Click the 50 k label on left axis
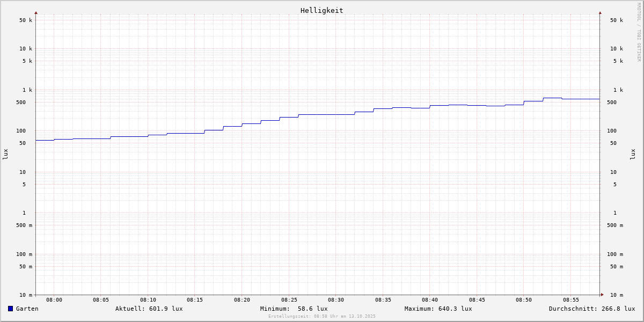Viewport: 644px width, 322px height. coord(26,20)
